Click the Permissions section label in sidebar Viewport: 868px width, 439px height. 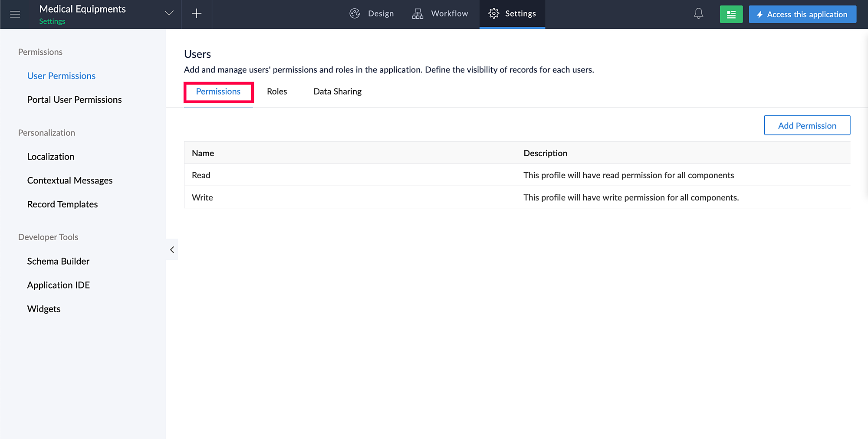pos(40,52)
